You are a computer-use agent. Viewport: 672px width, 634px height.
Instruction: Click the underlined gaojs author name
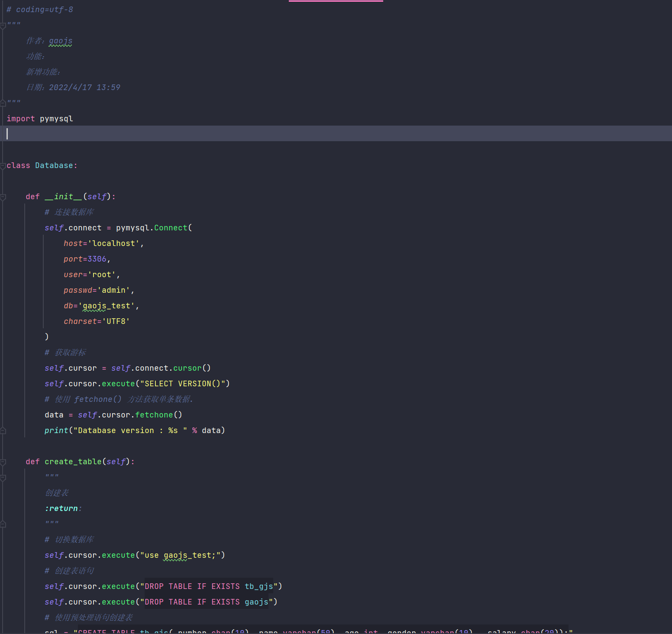coord(61,41)
